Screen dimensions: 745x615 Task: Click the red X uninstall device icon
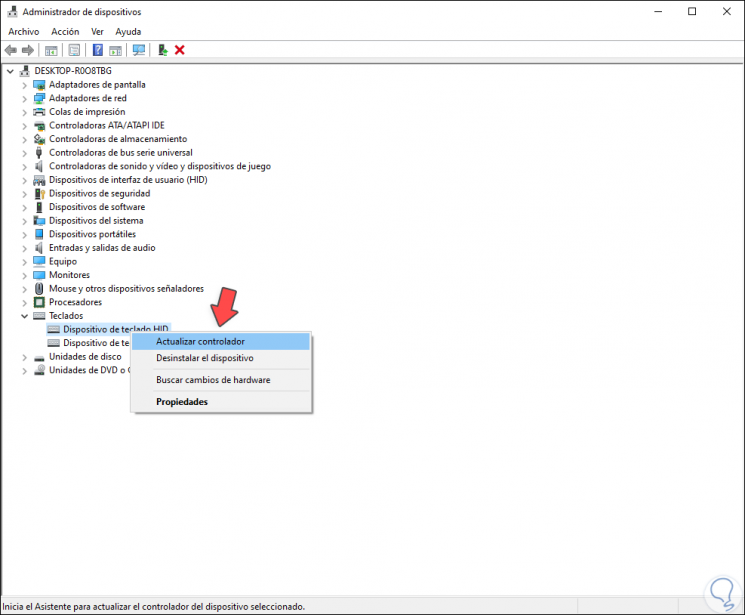pos(180,50)
